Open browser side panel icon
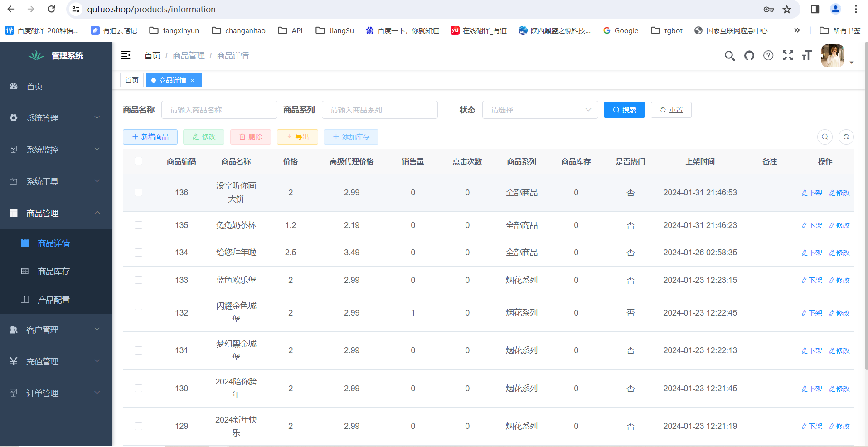Viewport: 868px width, 447px height. (x=815, y=9)
